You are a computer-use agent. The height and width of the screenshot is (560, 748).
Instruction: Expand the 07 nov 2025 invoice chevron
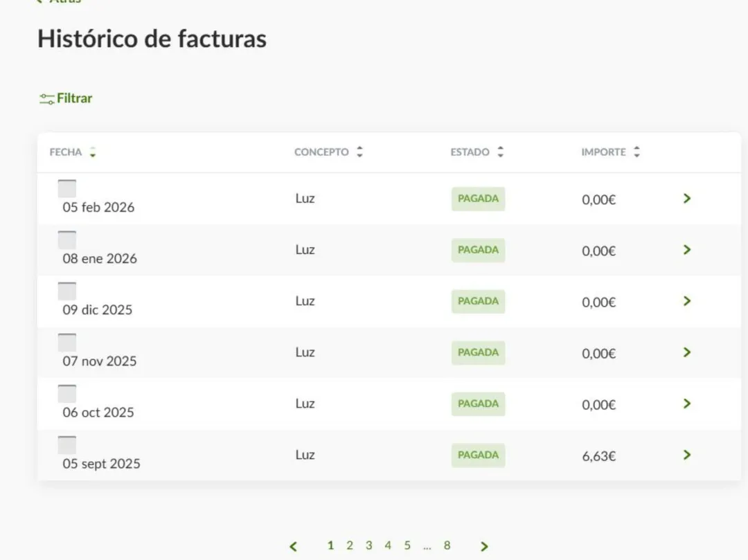(x=686, y=352)
